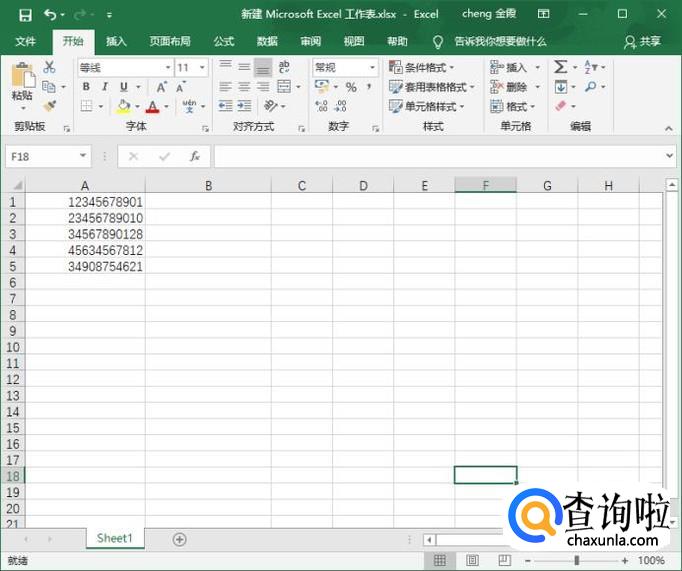Open 套用表格格式 dropdown
The width and height of the screenshot is (682, 571).
point(431,87)
